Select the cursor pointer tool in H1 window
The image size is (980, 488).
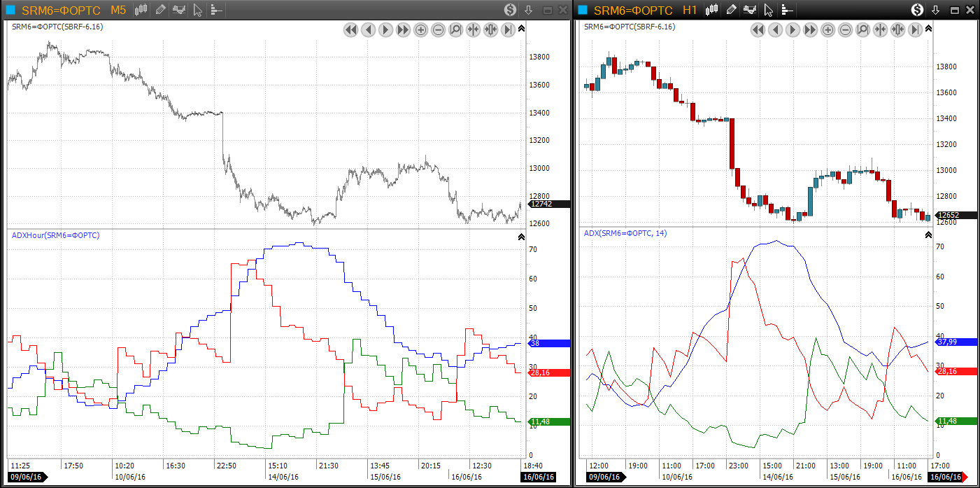(768, 10)
